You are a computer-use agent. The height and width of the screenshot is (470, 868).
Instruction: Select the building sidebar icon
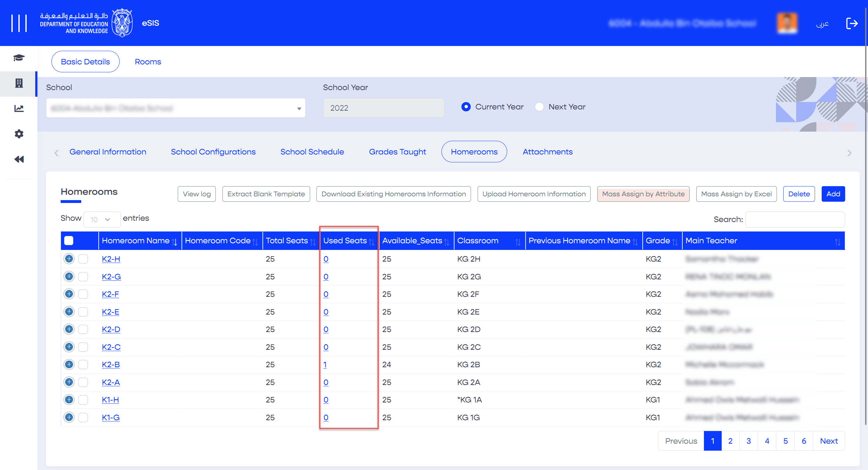[x=19, y=83]
